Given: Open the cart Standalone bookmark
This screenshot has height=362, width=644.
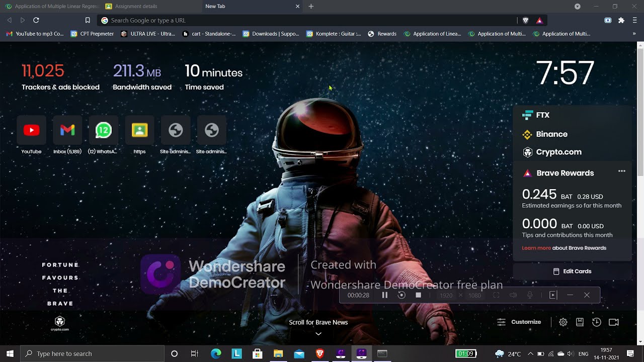Looking at the screenshot, I should pyautogui.click(x=209, y=34).
